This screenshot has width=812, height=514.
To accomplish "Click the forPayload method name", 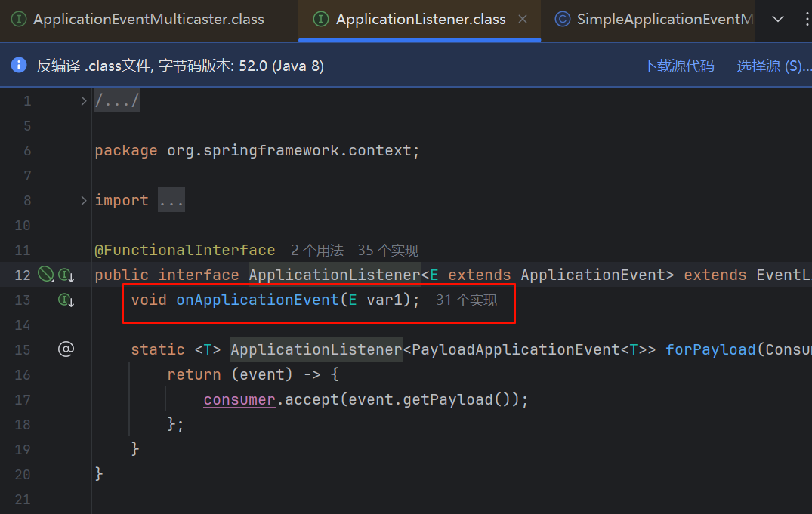I will [x=711, y=350].
